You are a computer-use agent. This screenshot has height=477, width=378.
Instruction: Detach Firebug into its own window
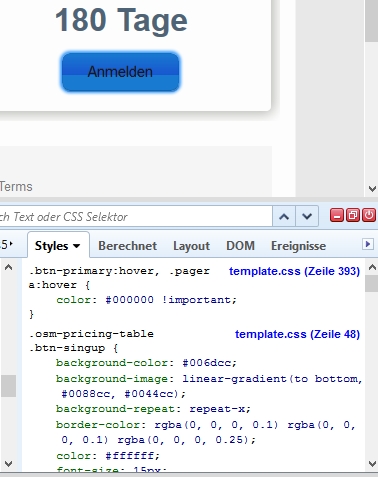(353, 215)
